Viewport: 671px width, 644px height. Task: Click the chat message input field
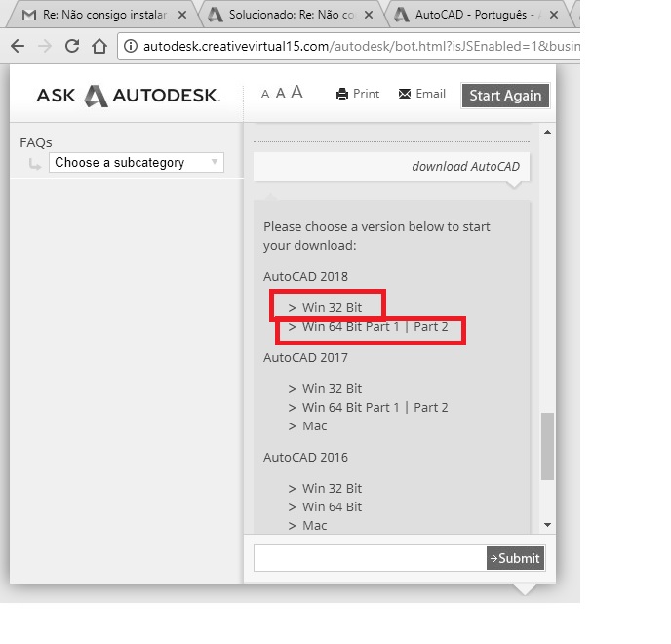point(371,558)
